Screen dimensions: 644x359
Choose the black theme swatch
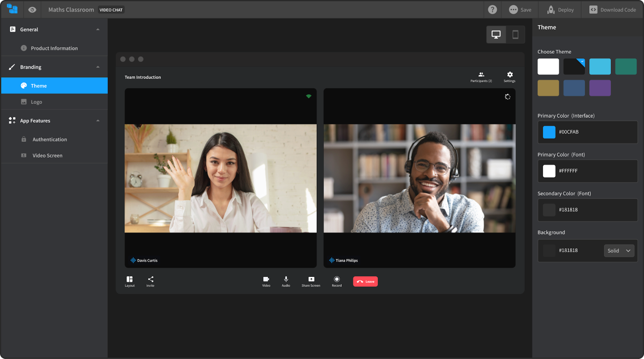click(x=574, y=66)
